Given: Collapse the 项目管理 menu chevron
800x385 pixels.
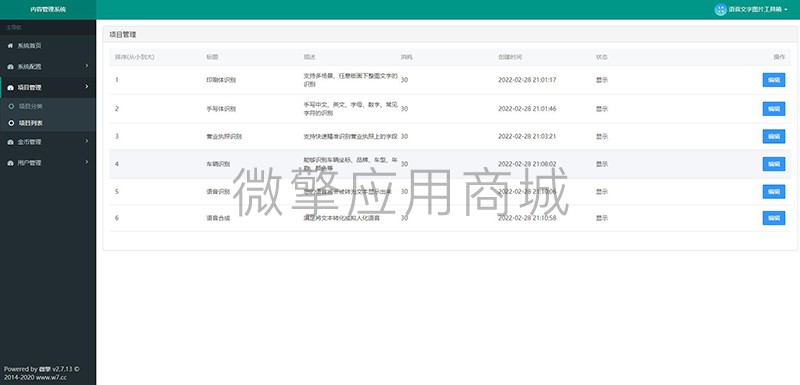Looking at the screenshot, I should pyautogui.click(x=87, y=87).
